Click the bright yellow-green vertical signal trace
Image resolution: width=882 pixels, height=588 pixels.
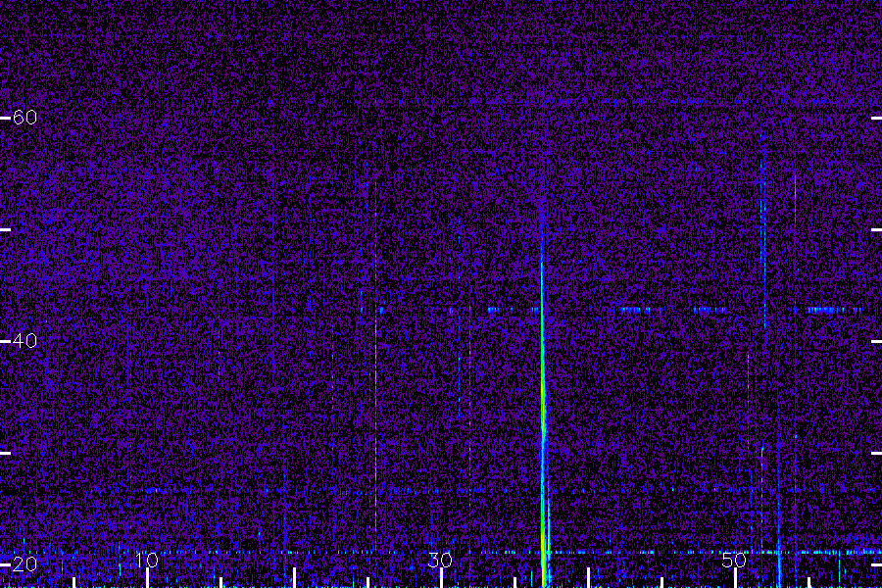[x=543, y=416]
